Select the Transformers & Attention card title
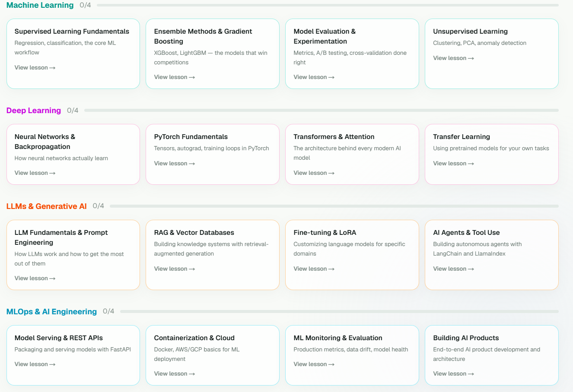 pyautogui.click(x=334, y=137)
